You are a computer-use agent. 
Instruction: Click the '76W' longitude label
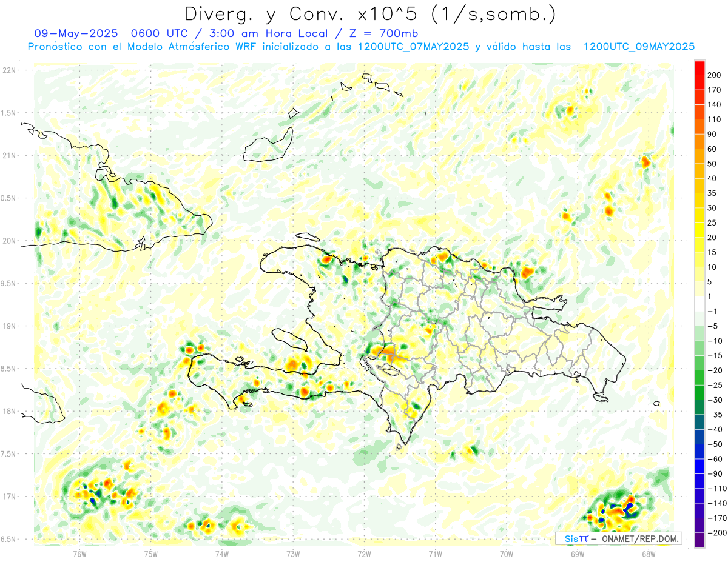point(79,554)
